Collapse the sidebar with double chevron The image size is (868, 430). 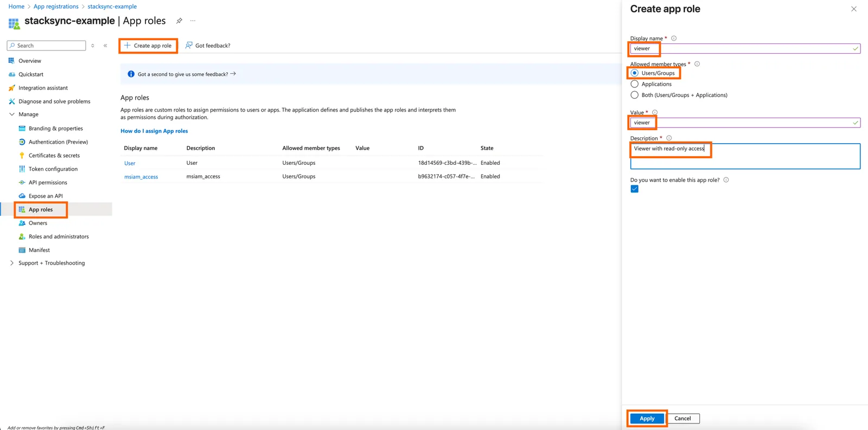(105, 46)
